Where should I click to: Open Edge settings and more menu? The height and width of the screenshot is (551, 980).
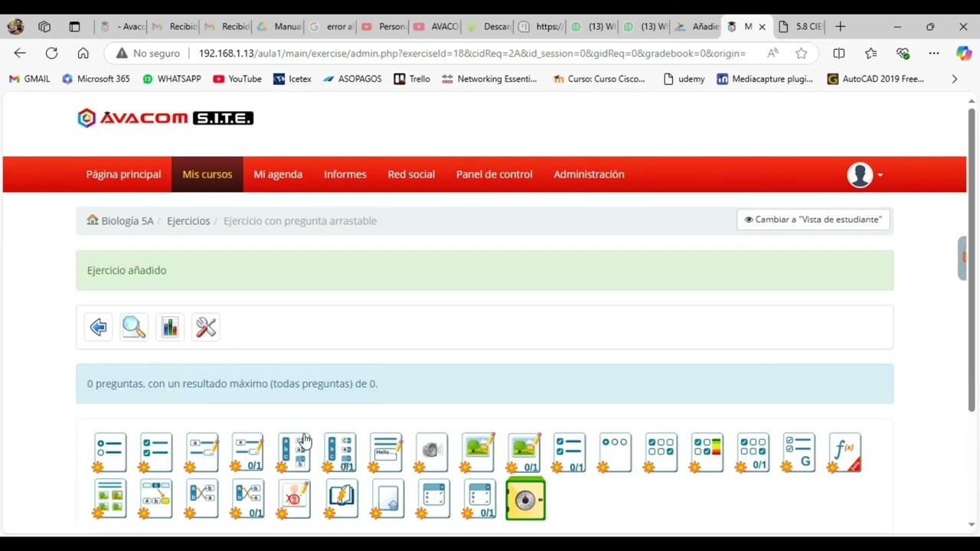click(933, 53)
